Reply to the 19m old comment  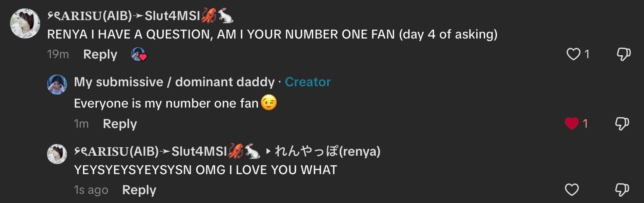pos(100,54)
